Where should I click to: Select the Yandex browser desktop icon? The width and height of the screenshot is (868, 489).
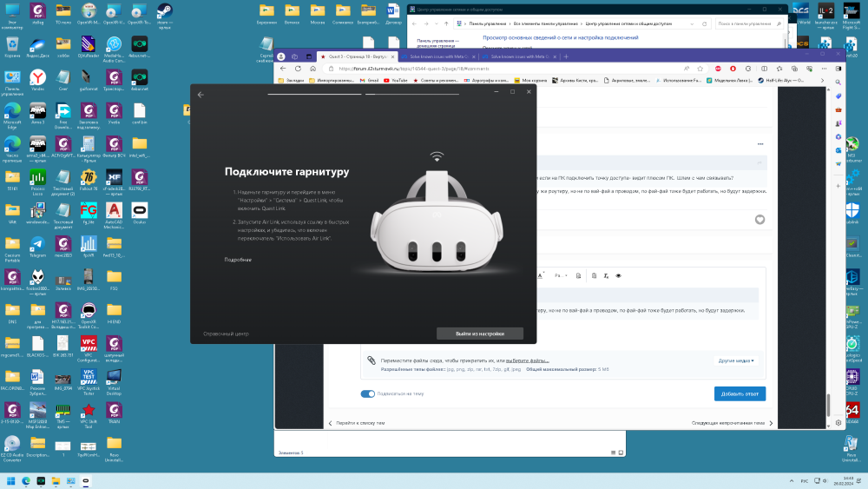pyautogui.click(x=37, y=80)
